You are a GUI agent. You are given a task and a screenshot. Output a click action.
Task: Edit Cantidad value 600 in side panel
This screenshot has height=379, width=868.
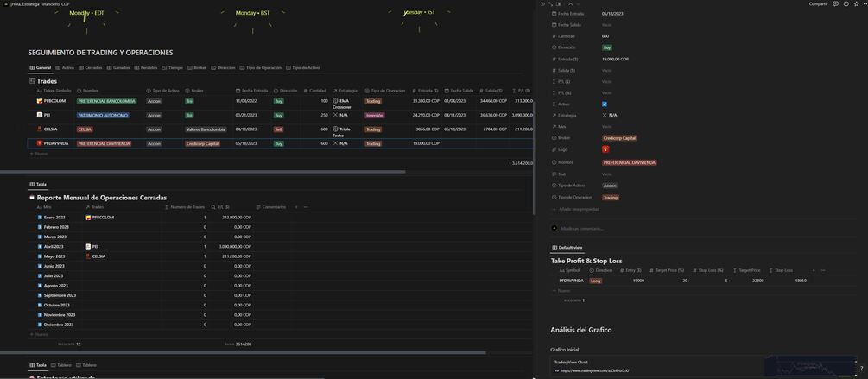point(605,36)
